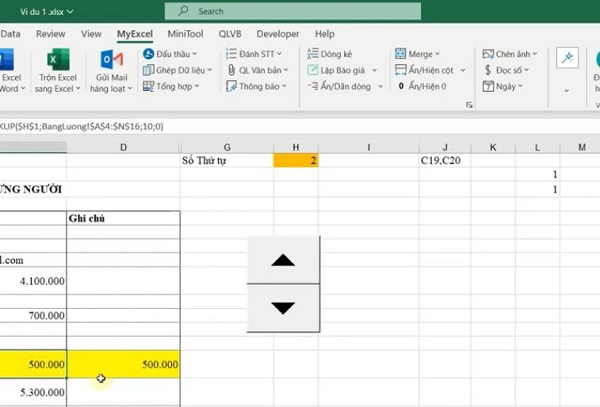Expand the Đánh STT dropdown arrow
This screenshot has height=407, width=600.
[x=279, y=54]
